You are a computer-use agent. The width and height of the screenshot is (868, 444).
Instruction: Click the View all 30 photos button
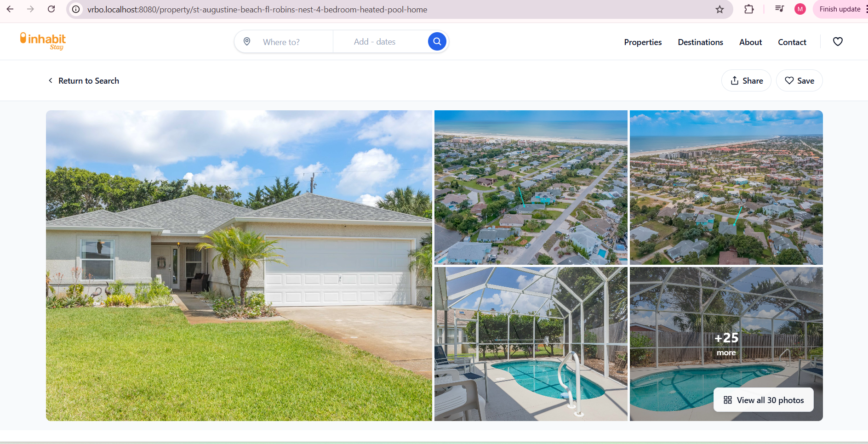(x=763, y=400)
